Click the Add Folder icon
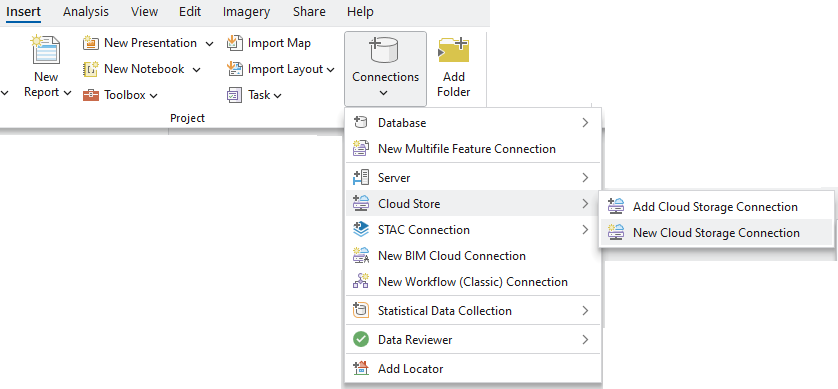The width and height of the screenshot is (838, 389). (x=454, y=51)
